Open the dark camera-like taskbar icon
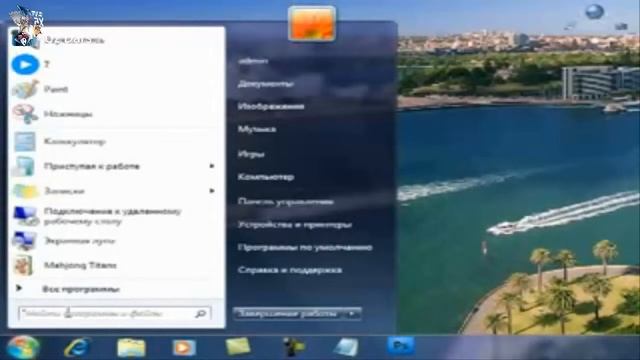The height and width of the screenshot is (360, 640). [294, 347]
